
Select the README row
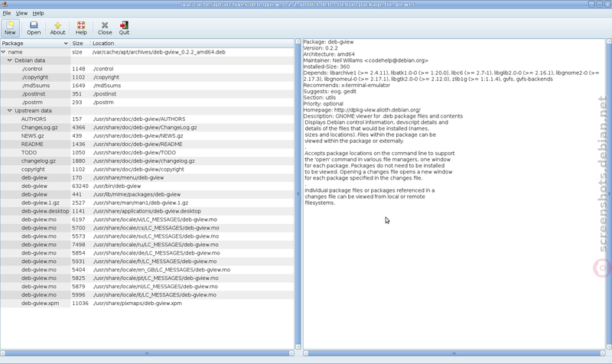coord(147,145)
